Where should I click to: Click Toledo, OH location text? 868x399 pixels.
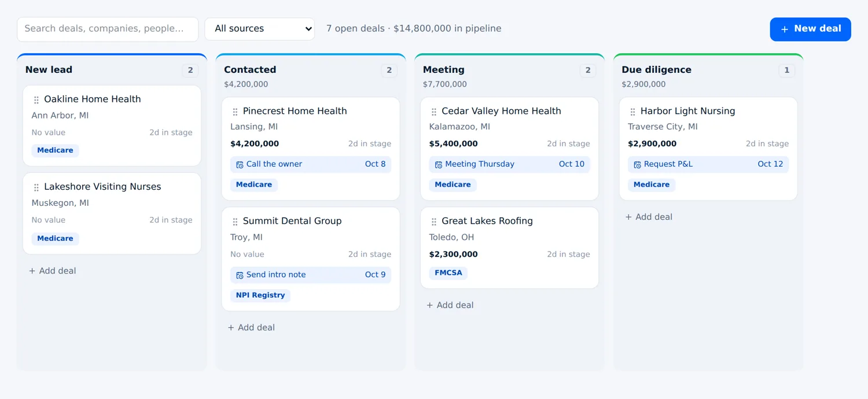[x=451, y=237]
